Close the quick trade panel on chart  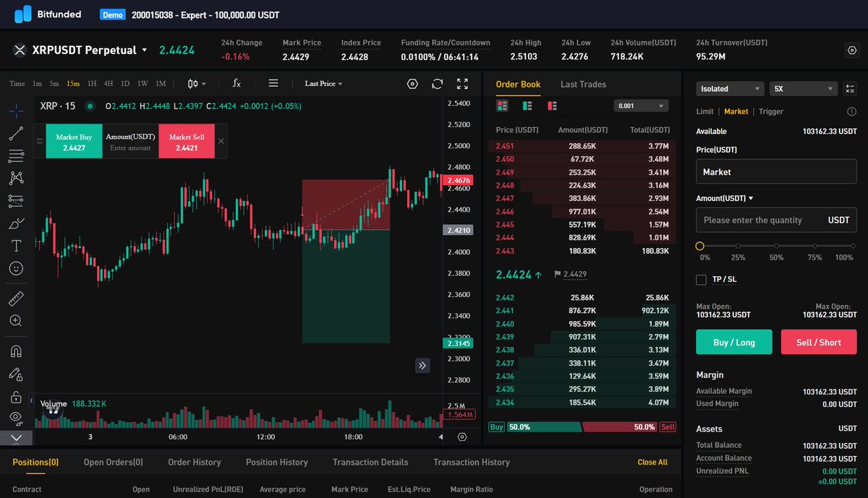coord(221,141)
